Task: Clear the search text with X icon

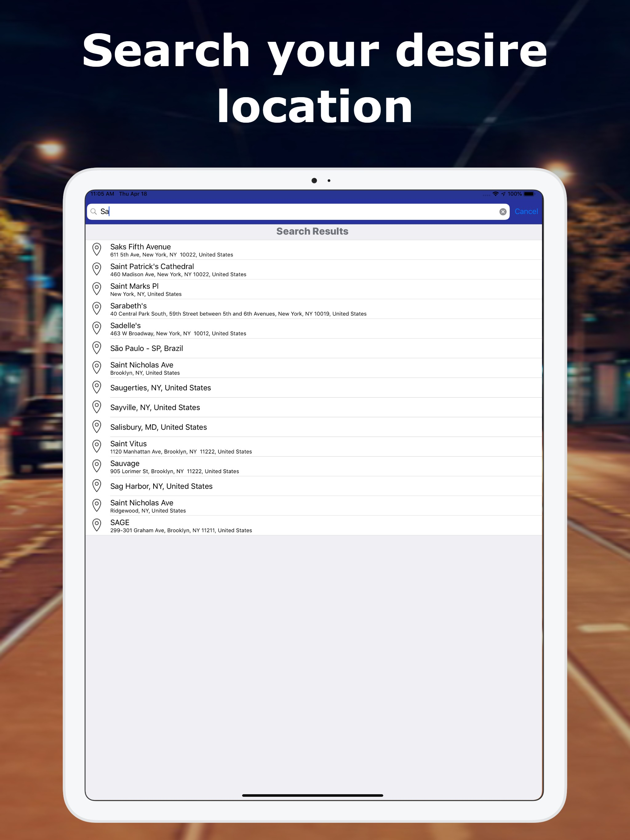Action: [x=503, y=212]
